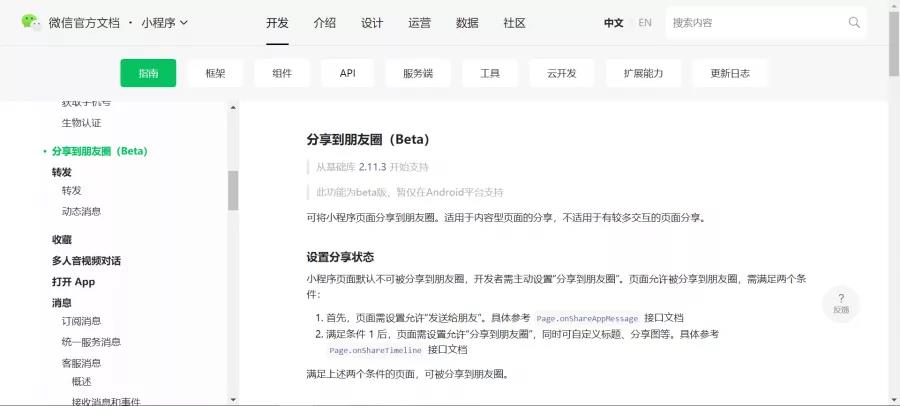This screenshot has height=406, width=900.
Task: Switch to the API section
Action: point(347,73)
